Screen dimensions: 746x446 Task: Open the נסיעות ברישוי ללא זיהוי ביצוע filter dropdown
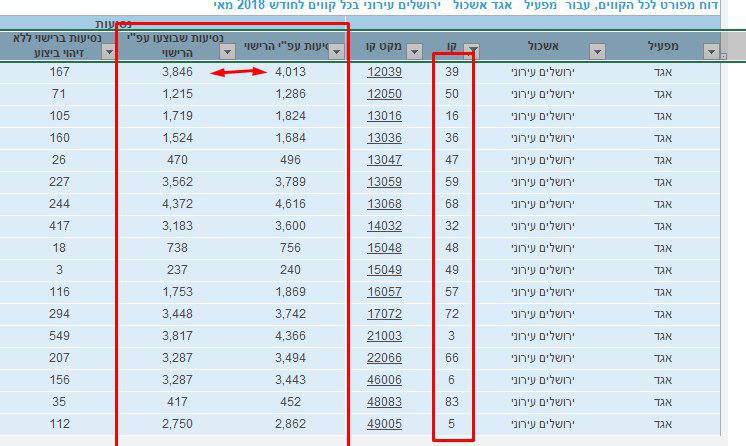105,52
